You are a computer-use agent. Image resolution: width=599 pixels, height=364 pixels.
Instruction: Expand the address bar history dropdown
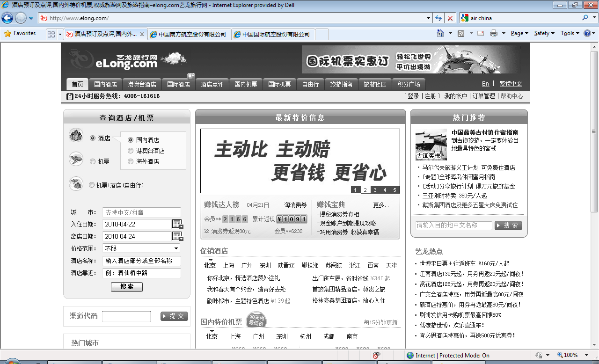[x=429, y=18]
